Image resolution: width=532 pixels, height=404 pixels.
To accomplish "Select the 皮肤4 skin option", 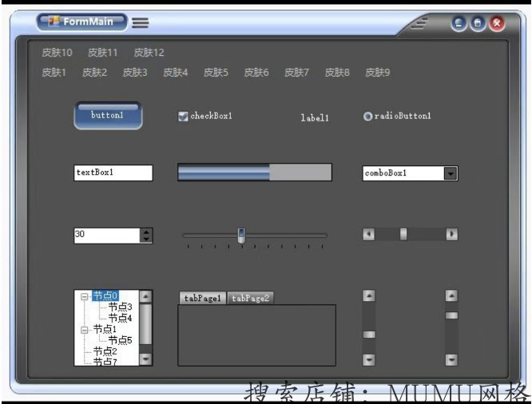I will pyautogui.click(x=176, y=72).
